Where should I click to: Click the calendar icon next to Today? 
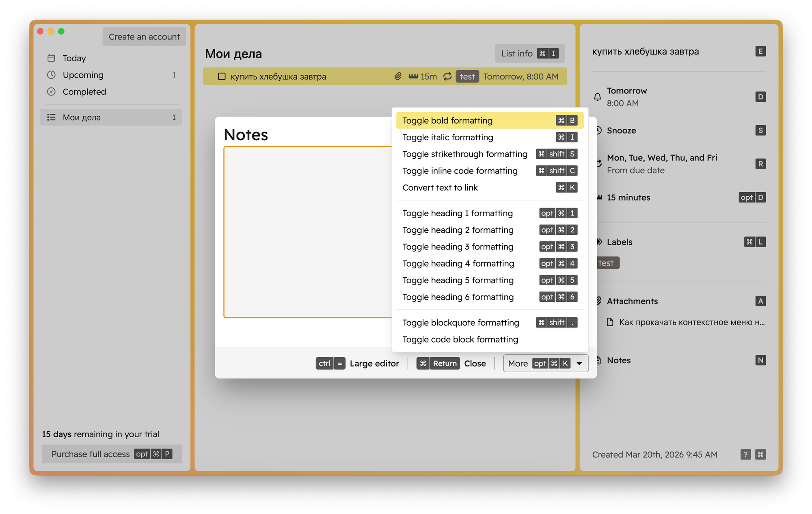[x=51, y=58]
